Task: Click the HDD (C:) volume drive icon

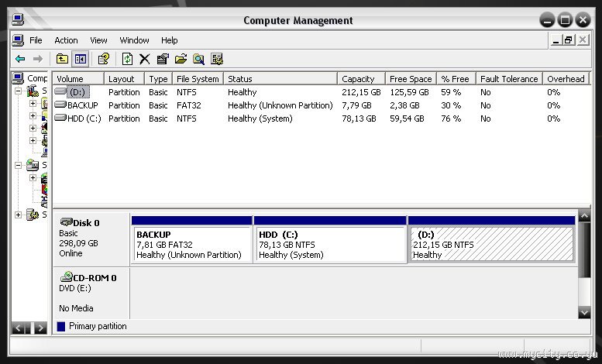Action: 60,118
